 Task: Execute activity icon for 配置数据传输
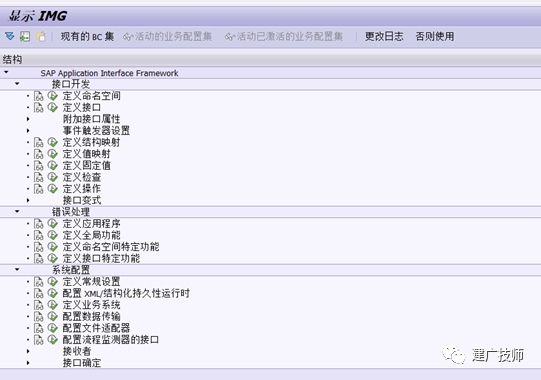pos(52,316)
